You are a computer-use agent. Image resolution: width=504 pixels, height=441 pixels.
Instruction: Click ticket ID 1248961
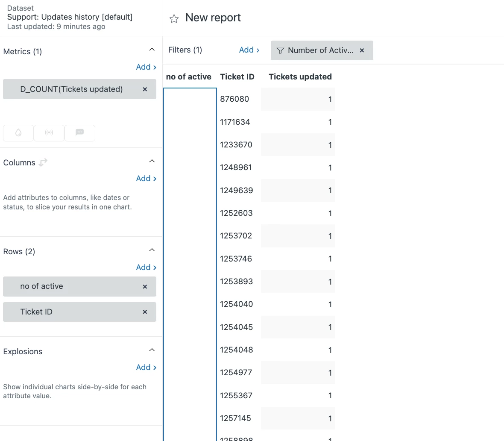(236, 168)
